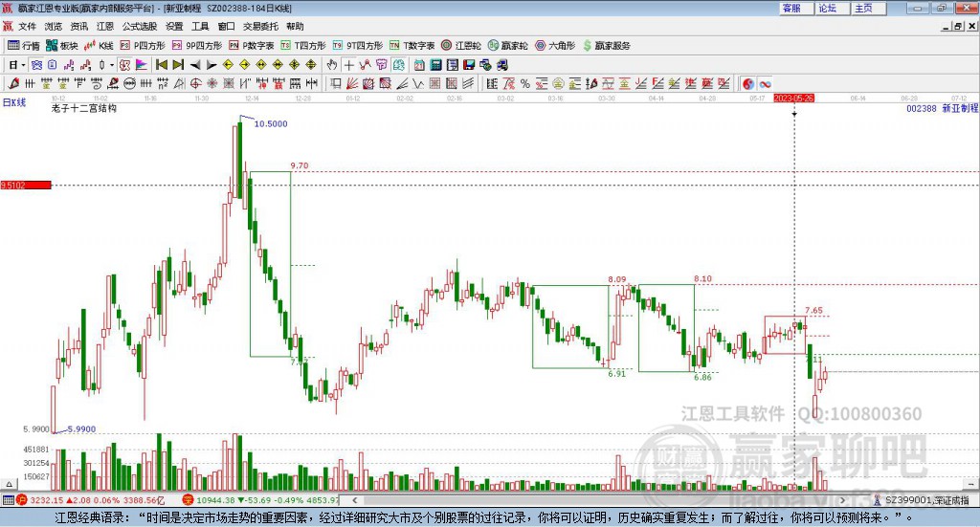Jump to last bar icon

[178, 65]
